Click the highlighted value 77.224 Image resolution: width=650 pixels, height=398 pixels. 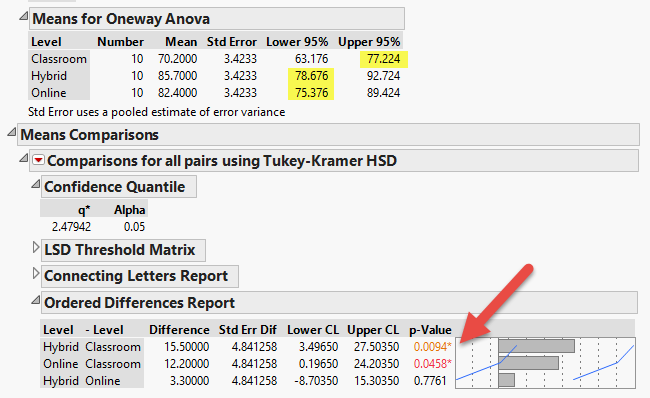click(383, 59)
